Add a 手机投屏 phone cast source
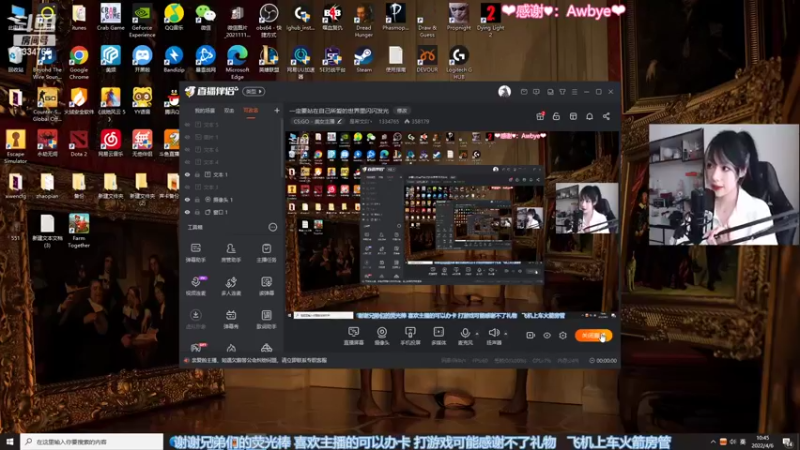The height and width of the screenshot is (450, 800). coord(410,336)
